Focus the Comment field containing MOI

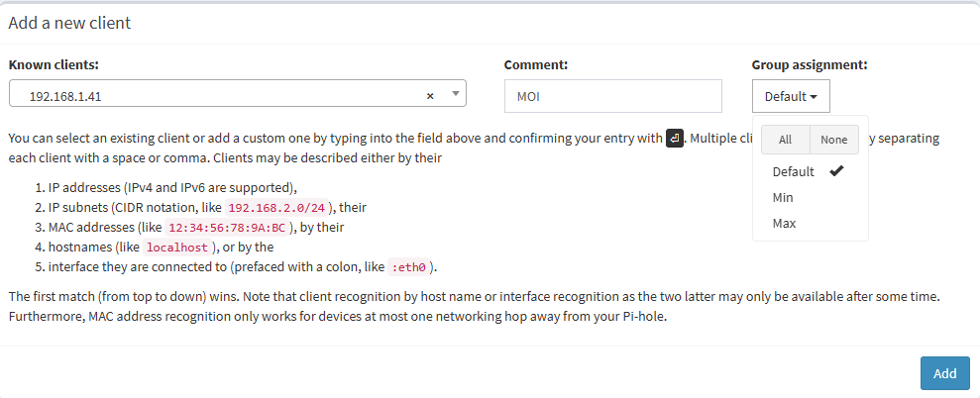(x=612, y=97)
